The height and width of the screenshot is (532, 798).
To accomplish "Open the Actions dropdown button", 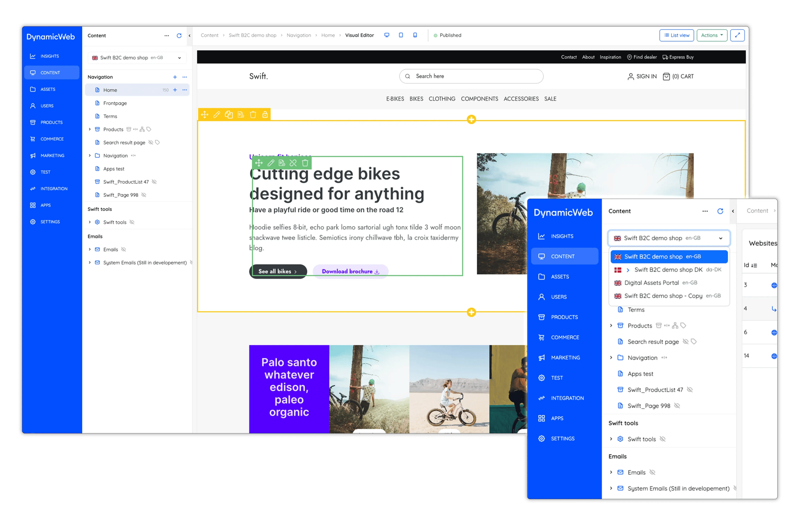I will pos(712,35).
